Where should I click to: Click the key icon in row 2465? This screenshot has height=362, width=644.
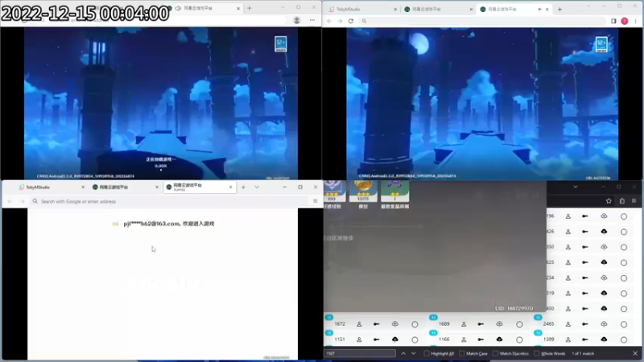point(585,324)
